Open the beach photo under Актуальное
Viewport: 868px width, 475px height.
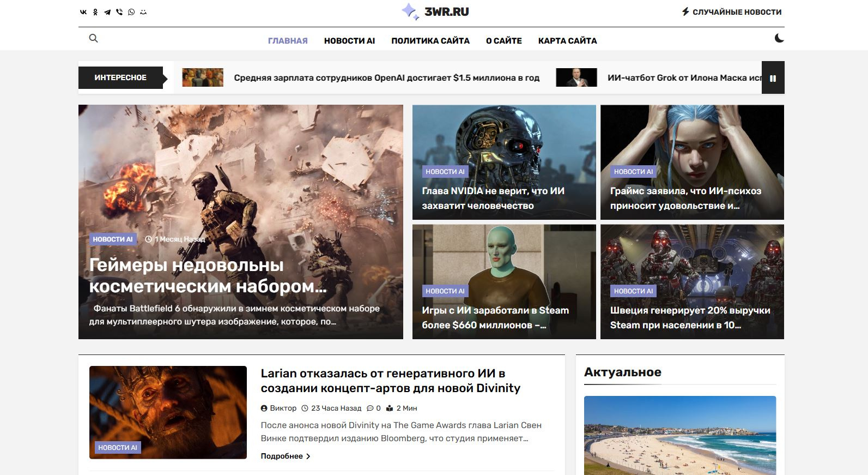[x=680, y=435]
